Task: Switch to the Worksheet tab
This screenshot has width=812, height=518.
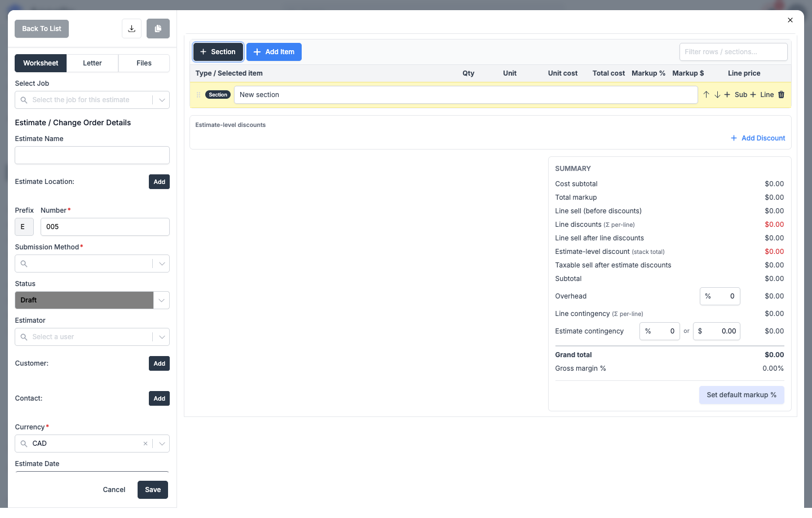Action: [x=41, y=63]
